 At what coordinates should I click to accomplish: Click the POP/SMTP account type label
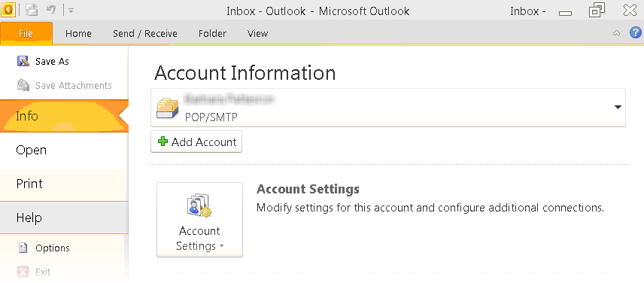coord(211,117)
